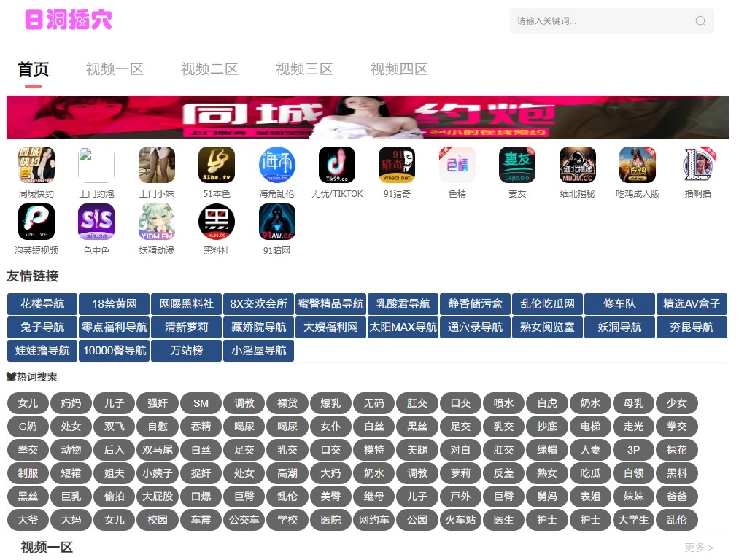Click the 泡芙短视频 icon
Viewport: 747px width, 560px height.
(x=36, y=222)
